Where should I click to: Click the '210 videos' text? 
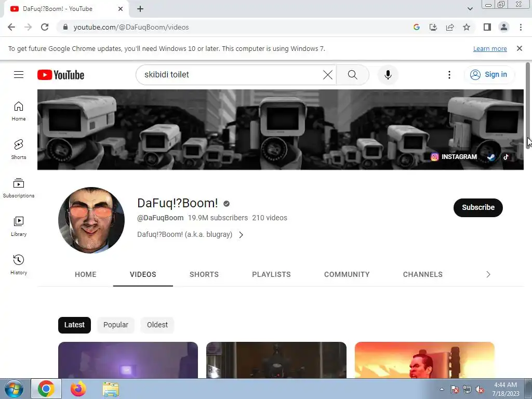pos(270,218)
